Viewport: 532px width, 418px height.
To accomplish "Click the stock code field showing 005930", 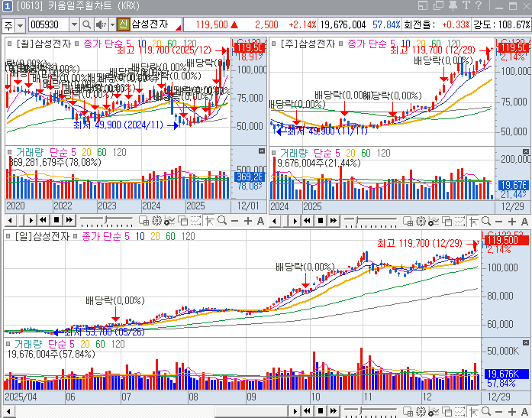I will 49,24.
